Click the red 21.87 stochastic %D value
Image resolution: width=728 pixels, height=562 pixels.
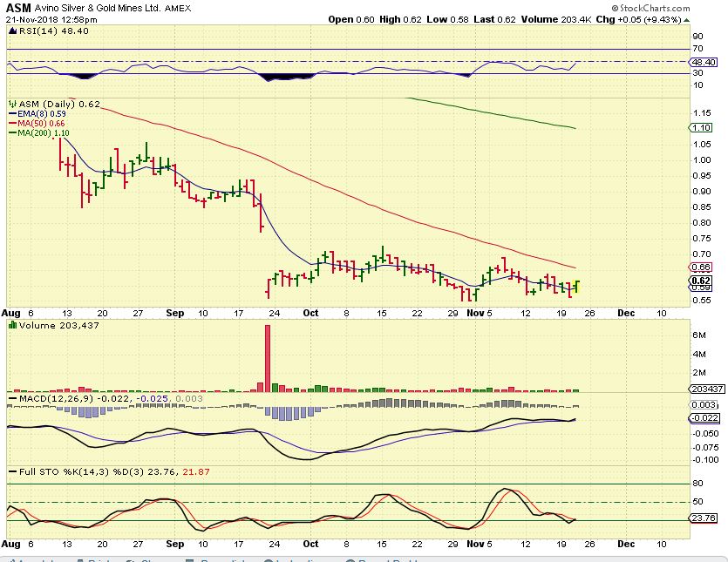196,472
